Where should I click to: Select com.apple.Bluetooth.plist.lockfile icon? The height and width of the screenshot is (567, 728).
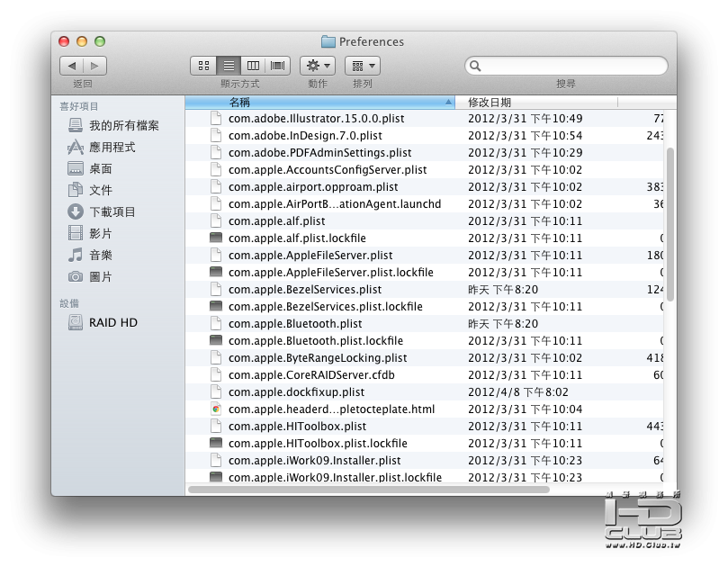(216, 340)
